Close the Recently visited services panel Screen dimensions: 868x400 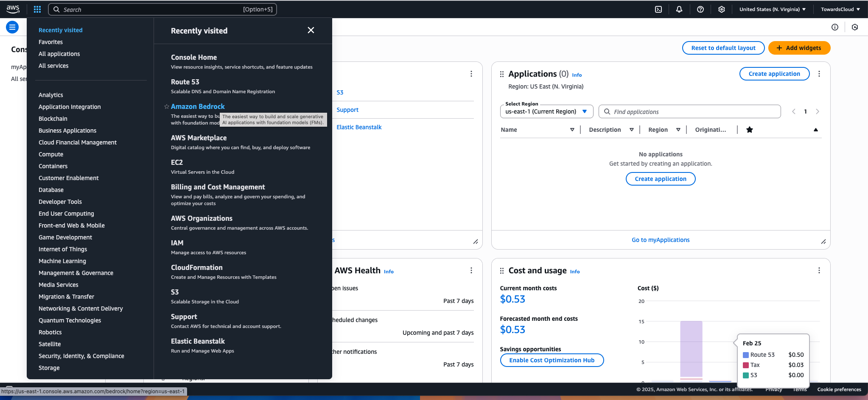(311, 30)
